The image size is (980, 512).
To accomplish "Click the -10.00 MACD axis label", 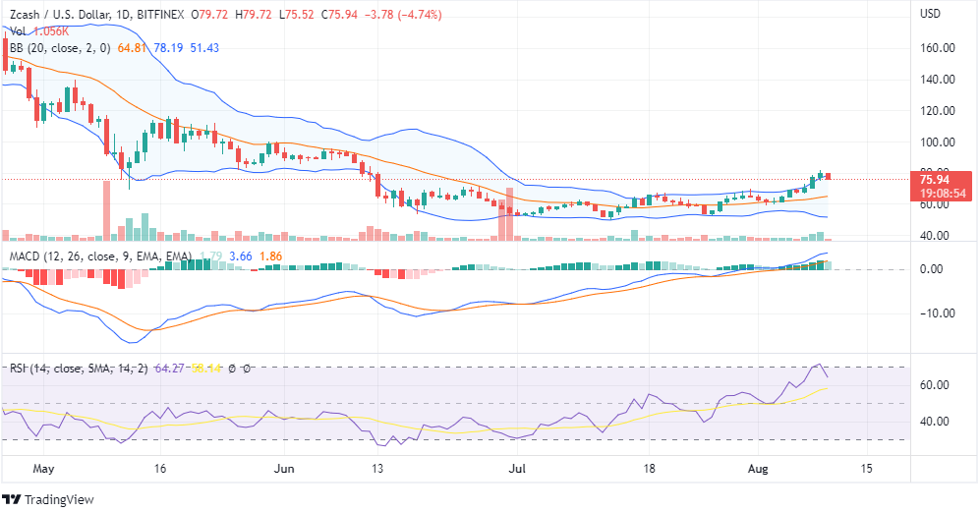I will coord(937,313).
